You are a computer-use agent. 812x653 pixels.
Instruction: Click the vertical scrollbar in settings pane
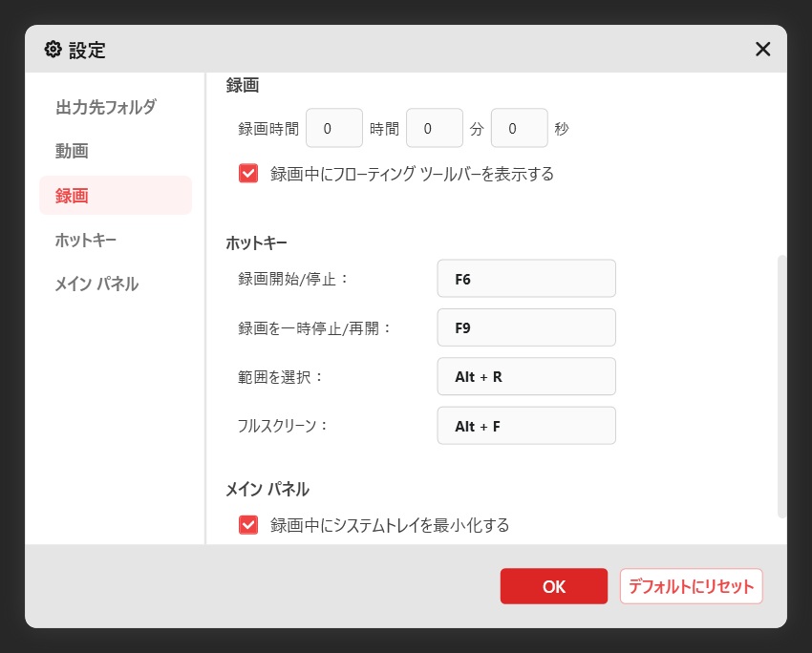pos(782,382)
